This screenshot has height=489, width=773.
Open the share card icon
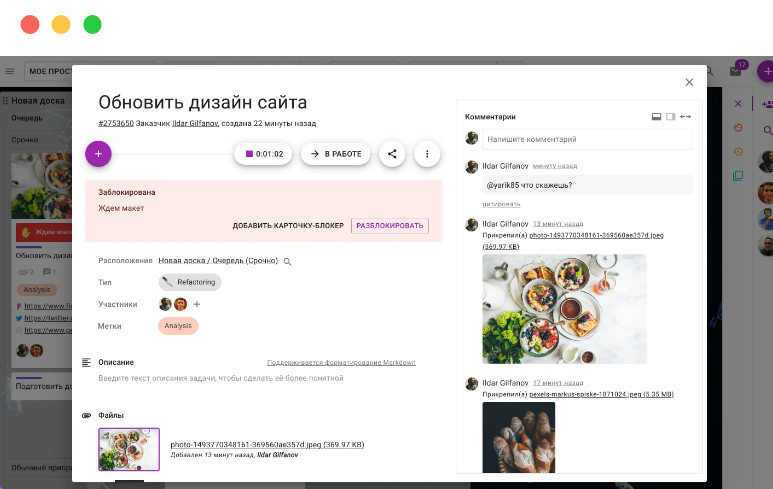pyautogui.click(x=392, y=154)
